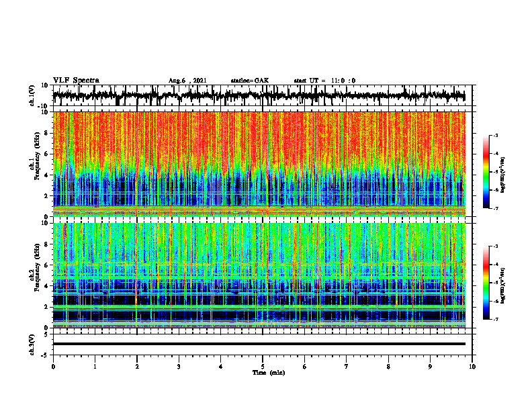This screenshot has width=532, height=411.
Task: Click the "-3" label on ch.2 color bar
Action: (495, 246)
